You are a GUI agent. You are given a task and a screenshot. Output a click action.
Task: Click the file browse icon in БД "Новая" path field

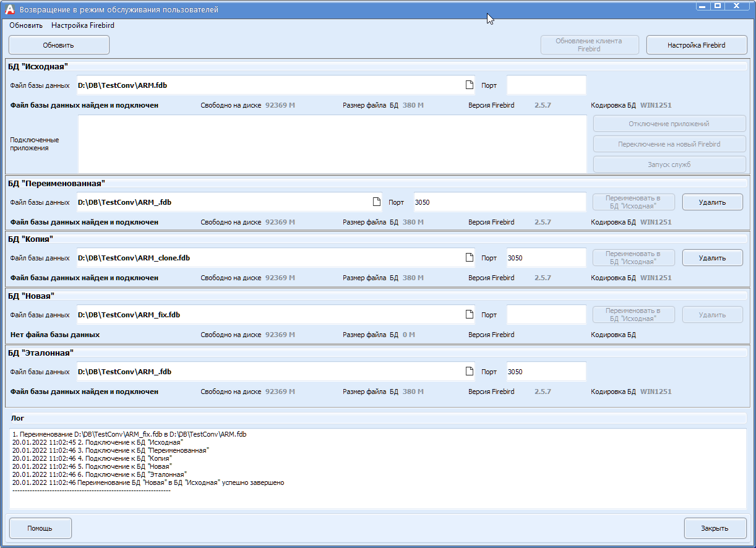point(469,314)
